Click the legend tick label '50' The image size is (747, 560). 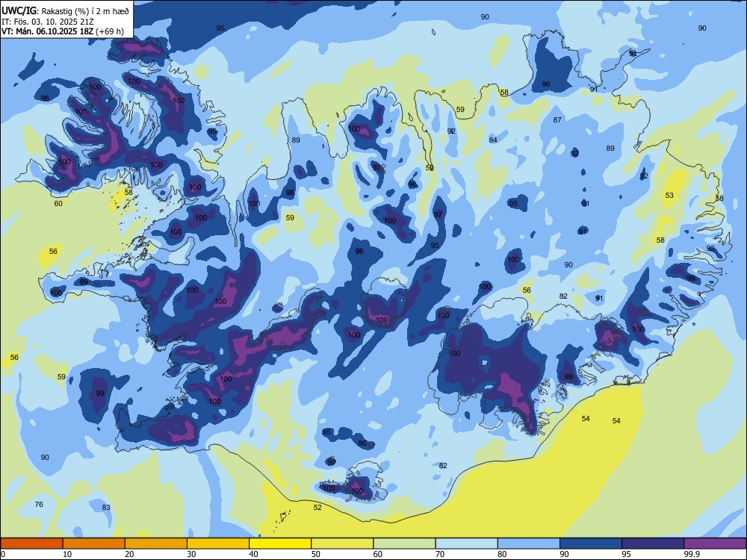315,554
